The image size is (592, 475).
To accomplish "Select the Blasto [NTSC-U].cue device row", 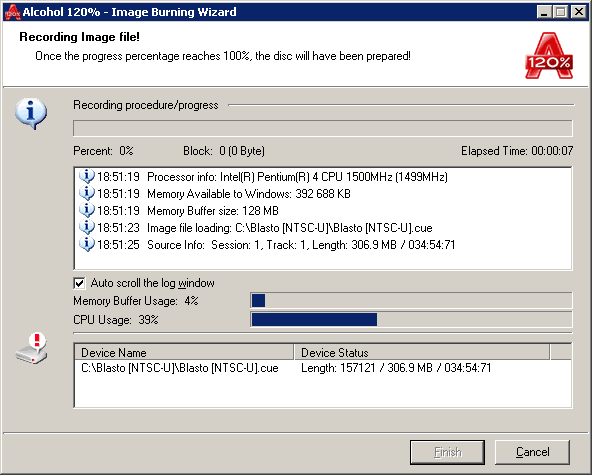I will [323, 368].
